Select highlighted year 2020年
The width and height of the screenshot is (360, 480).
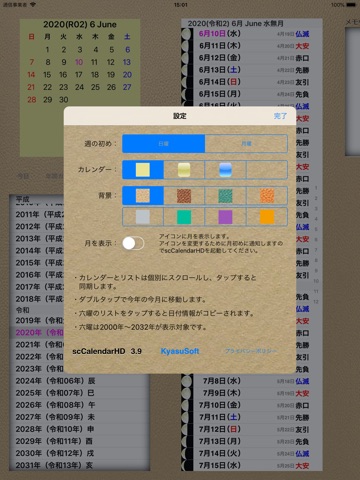(37, 332)
